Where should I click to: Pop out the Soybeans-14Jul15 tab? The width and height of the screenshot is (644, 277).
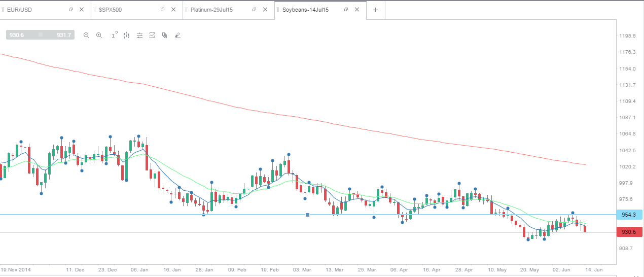coord(346,10)
